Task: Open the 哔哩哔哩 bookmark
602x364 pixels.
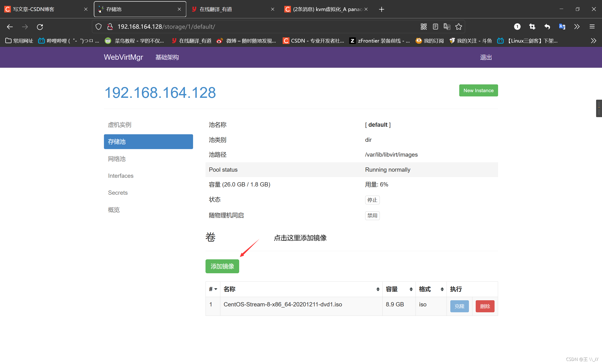Action: pyautogui.click(x=69, y=40)
